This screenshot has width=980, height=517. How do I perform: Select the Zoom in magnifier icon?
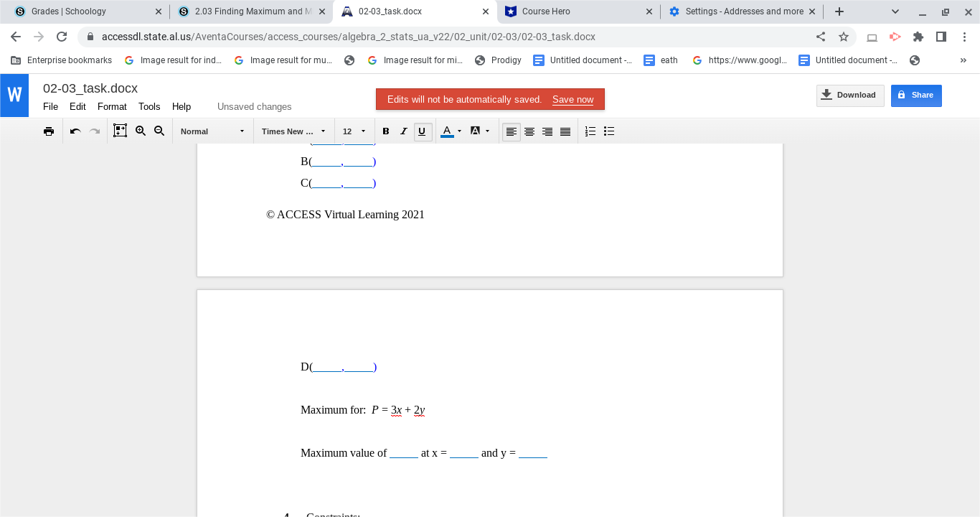(x=141, y=131)
